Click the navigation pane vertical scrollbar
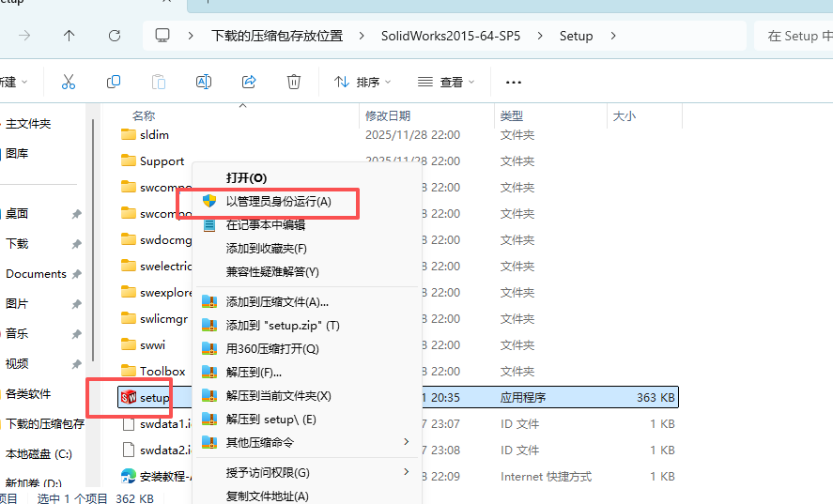 (x=93, y=240)
